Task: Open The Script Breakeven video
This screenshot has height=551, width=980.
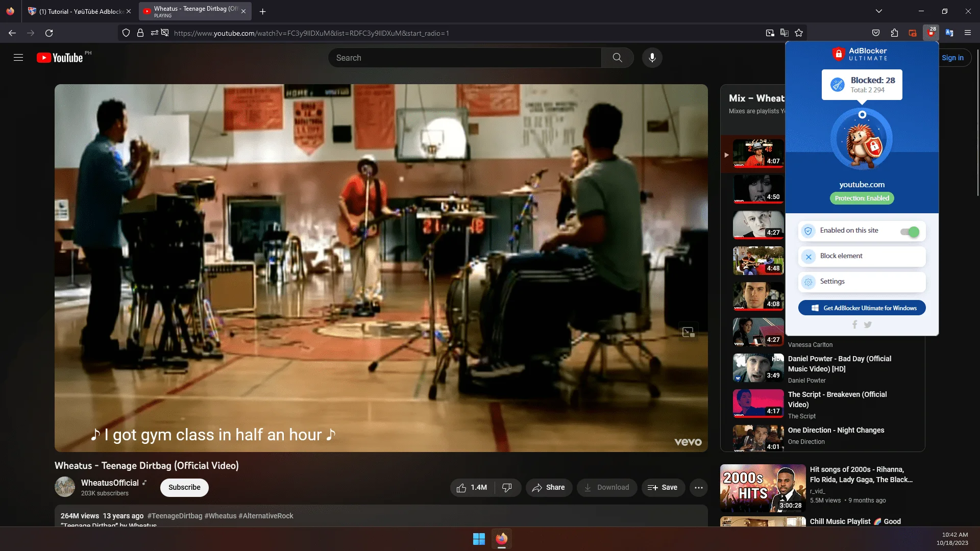Action: tap(837, 399)
